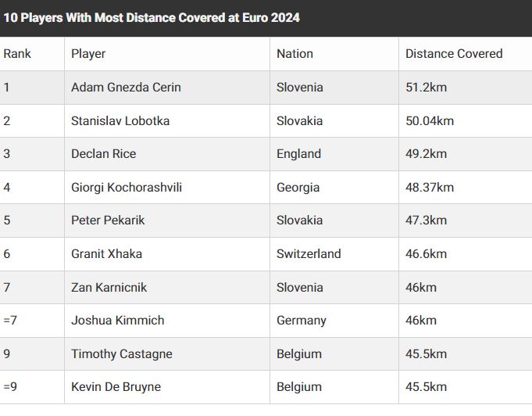This screenshot has width=532, height=416.
Task: Click the Germany nation cell
Action: (302, 321)
